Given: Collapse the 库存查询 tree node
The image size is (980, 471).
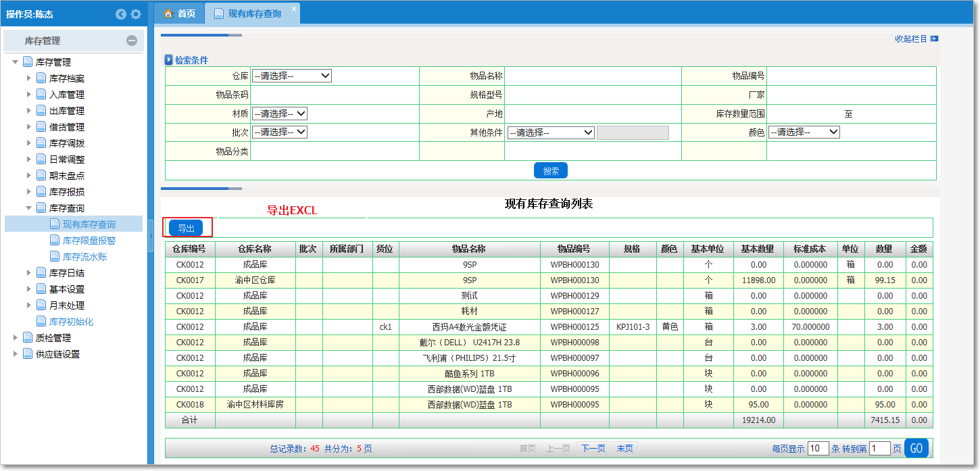Looking at the screenshot, I should coord(29,208).
